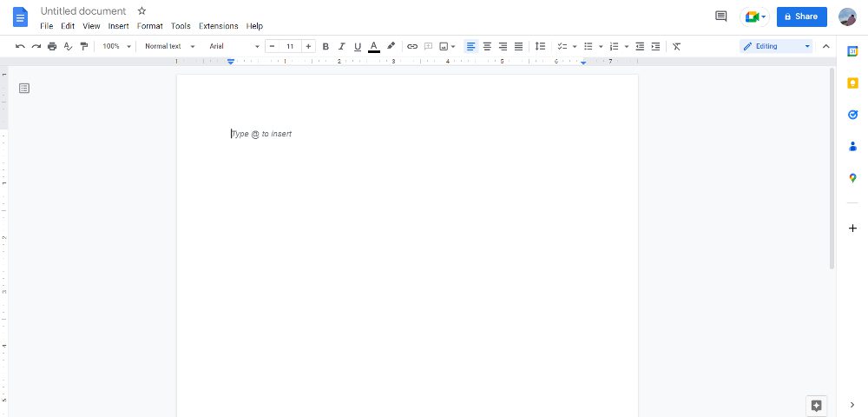868x417 pixels.
Task: Increase font size with plus button
Action: pyautogui.click(x=308, y=47)
